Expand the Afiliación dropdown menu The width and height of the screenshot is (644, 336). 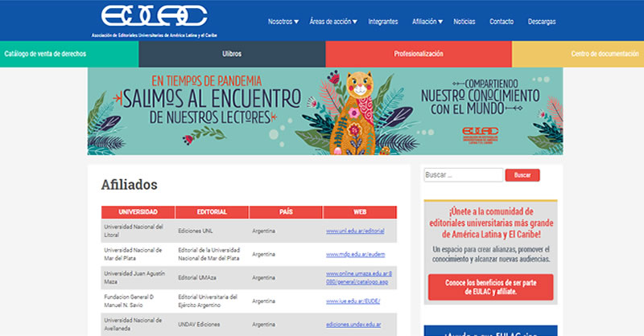(x=427, y=22)
